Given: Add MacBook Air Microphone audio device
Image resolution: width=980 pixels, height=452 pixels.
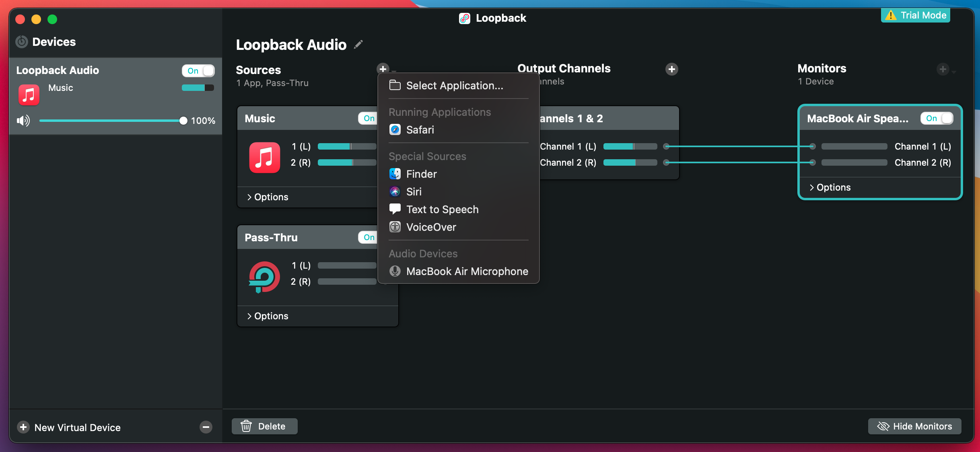Looking at the screenshot, I should click(x=459, y=271).
